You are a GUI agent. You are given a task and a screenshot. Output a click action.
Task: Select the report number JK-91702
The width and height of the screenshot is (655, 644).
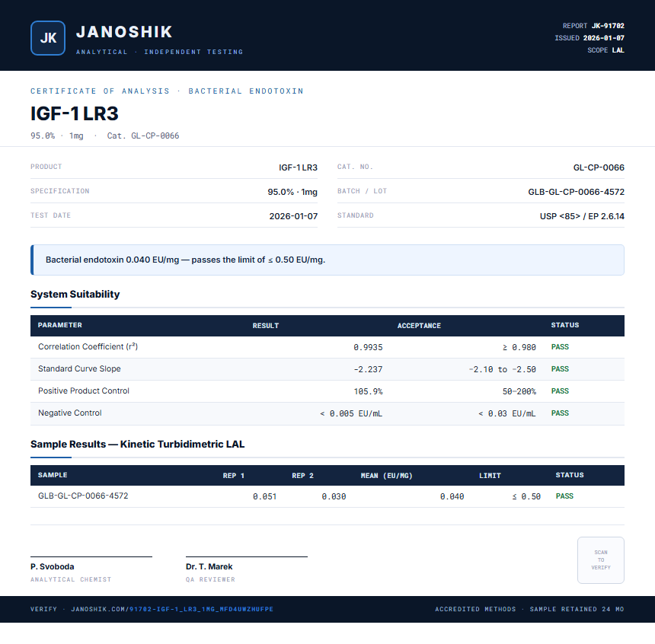tap(608, 26)
